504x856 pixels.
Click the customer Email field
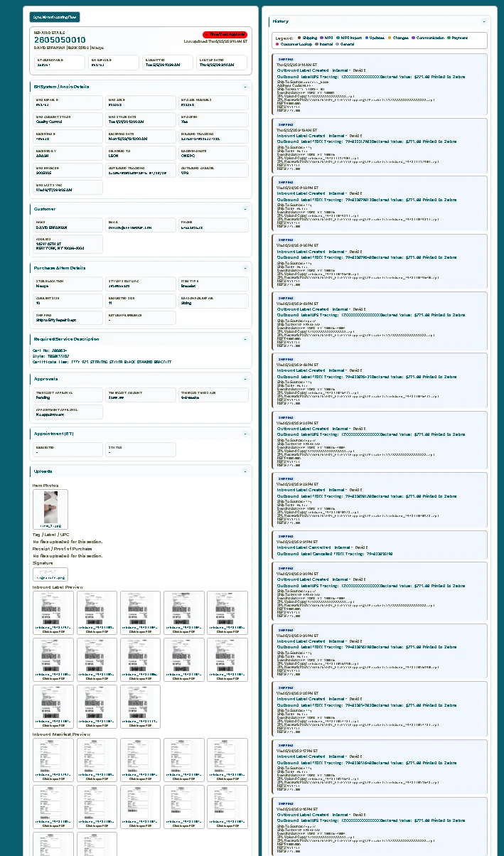tap(140, 225)
